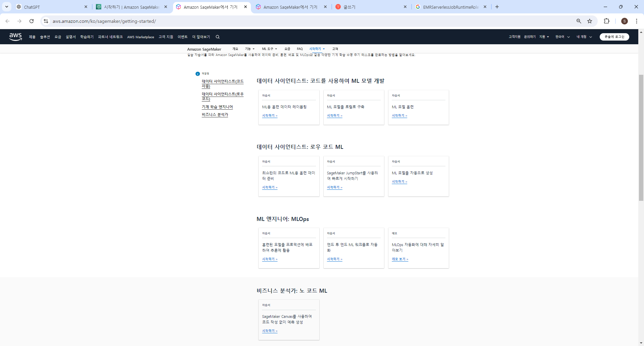Screen dimensions: 644x346
Task: Open 더 알아보기 in AWS header
Action: (201, 37)
